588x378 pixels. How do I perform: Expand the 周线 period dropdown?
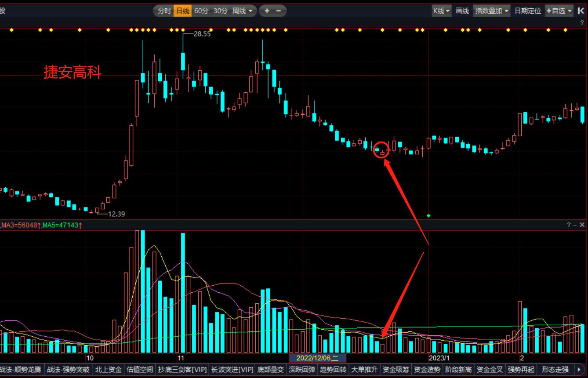243,11
